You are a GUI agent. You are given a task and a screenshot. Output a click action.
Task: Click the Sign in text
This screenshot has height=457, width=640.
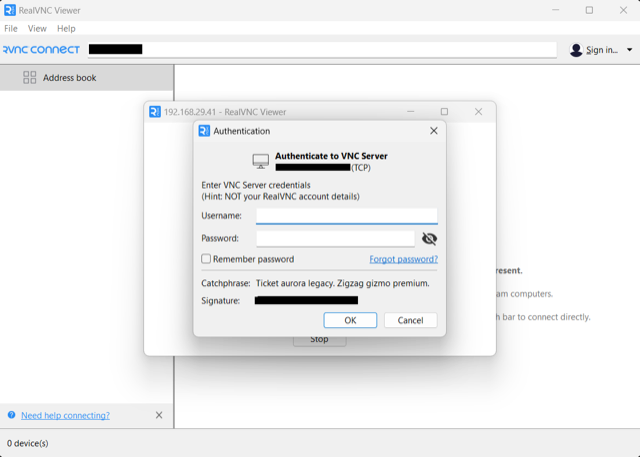602,50
